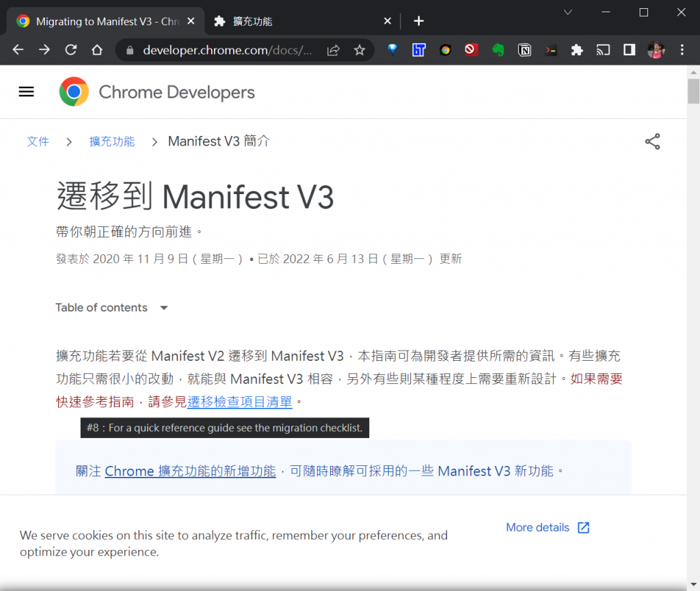Open More details about cookies
700x591 pixels.
tap(548, 527)
